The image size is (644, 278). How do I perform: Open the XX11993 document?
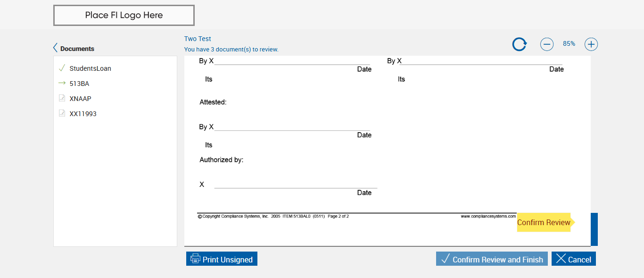click(x=83, y=114)
